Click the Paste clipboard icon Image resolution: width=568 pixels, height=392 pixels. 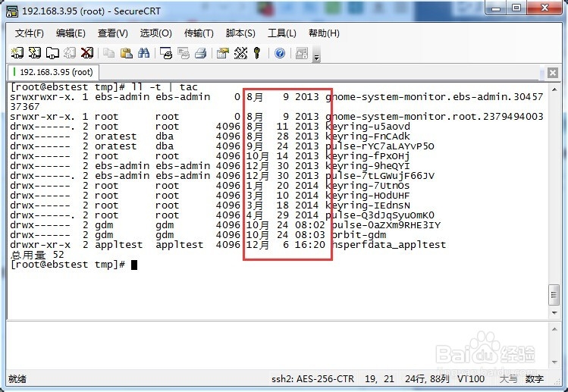[x=126, y=53]
